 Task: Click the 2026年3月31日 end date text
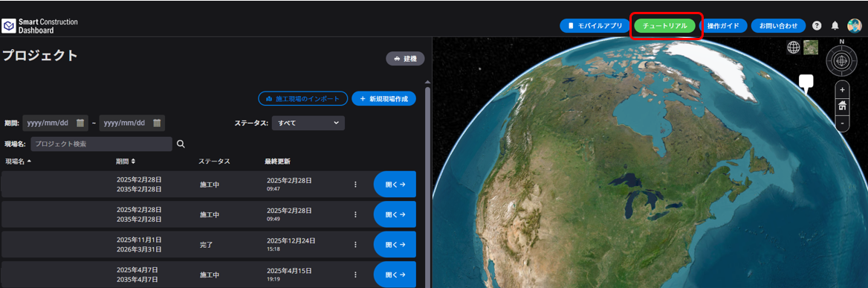point(139,249)
